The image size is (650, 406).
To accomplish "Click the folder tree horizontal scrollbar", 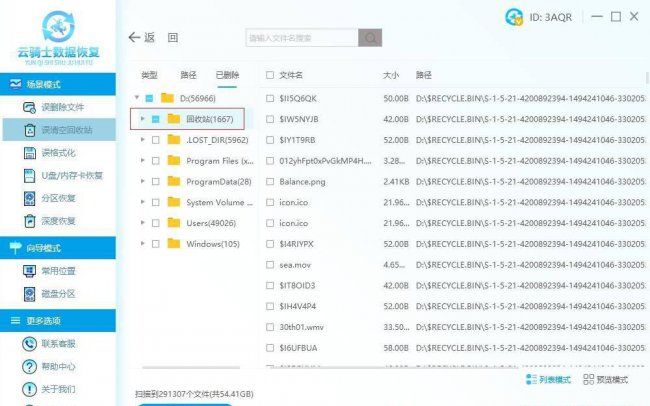I will click(x=191, y=367).
